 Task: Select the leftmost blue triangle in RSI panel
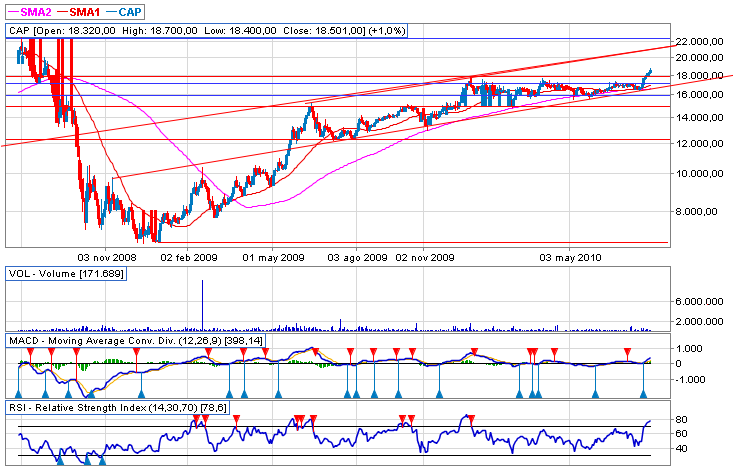[59, 461]
